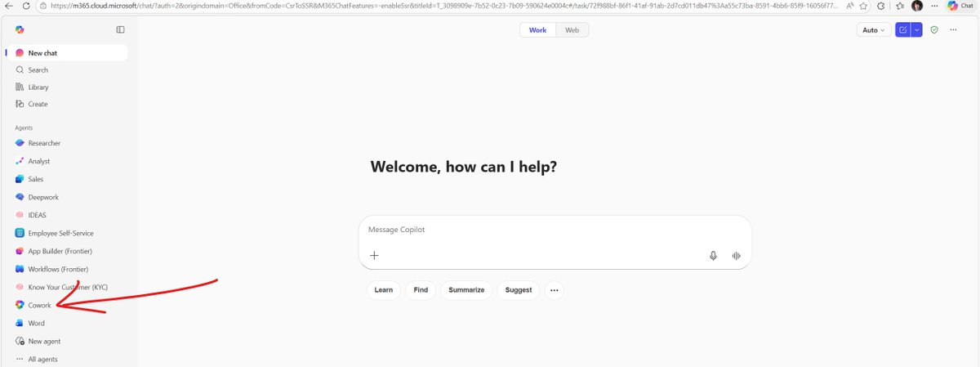
Task: Show more prompt suggestions ellipsis
Action: pos(555,289)
